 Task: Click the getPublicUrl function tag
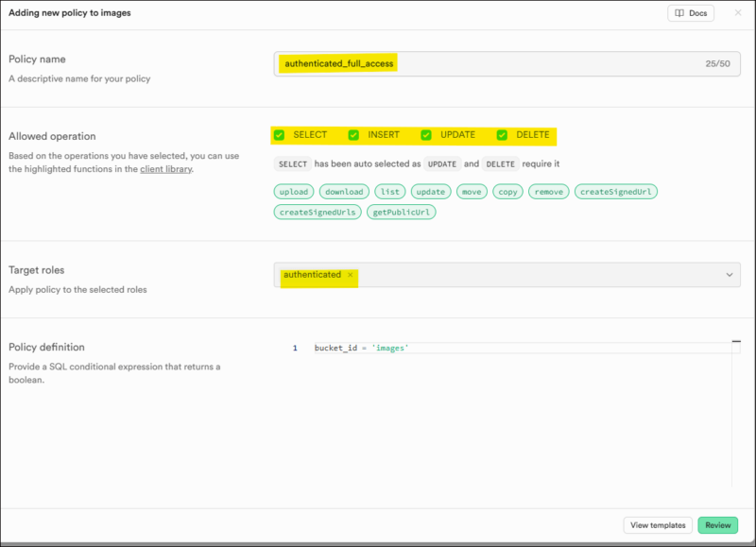(402, 213)
